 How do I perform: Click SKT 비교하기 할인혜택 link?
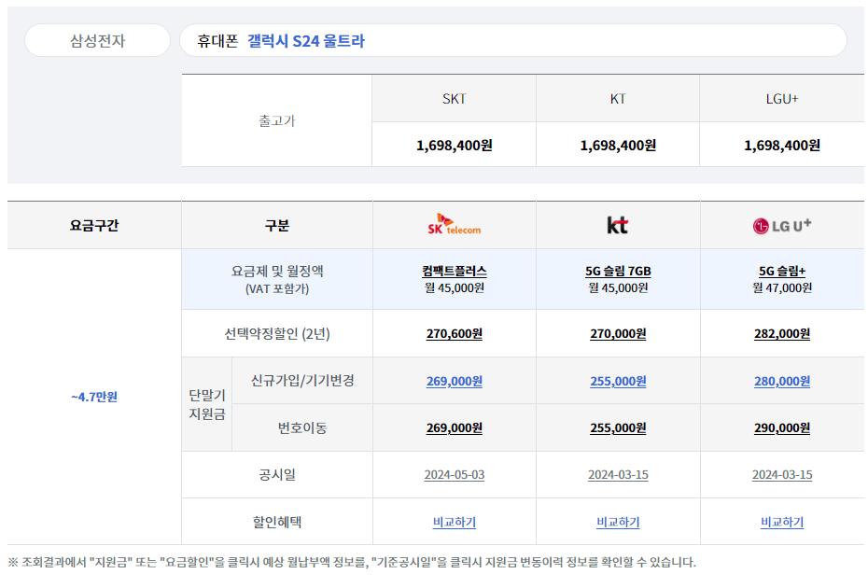[x=454, y=522]
